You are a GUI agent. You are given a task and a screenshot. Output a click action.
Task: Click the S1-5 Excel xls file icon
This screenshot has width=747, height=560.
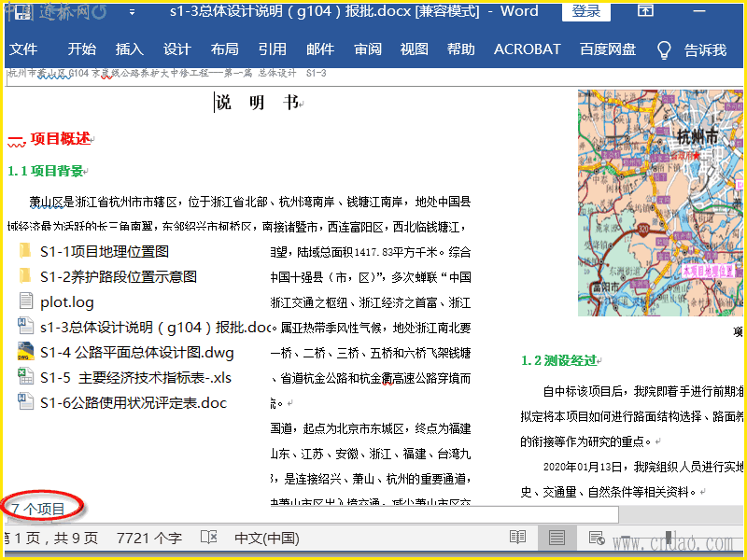[24, 377]
